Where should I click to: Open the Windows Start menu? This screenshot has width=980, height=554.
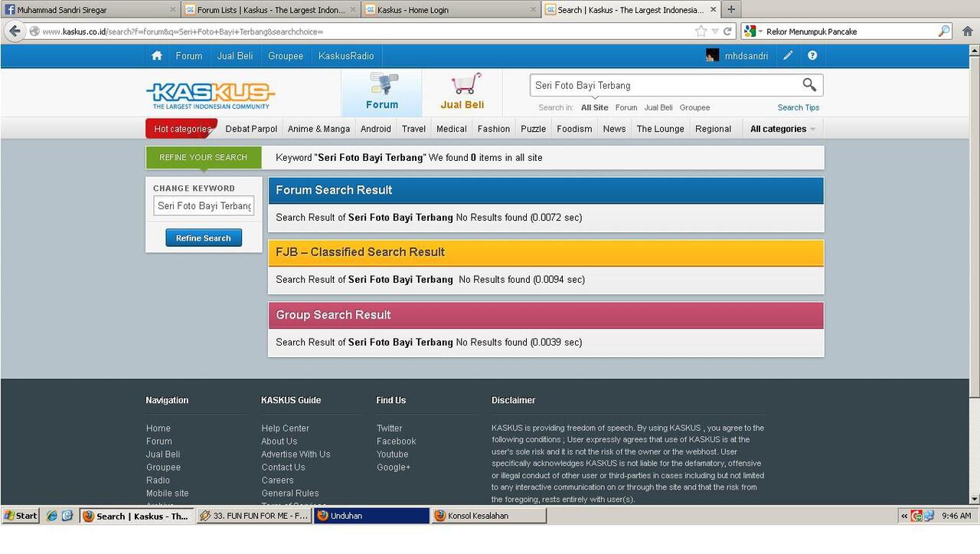pyautogui.click(x=21, y=516)
